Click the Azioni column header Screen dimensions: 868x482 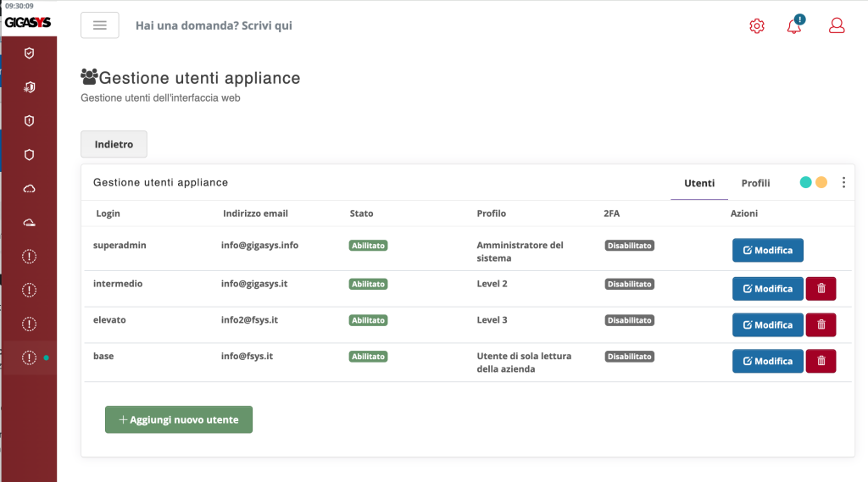pos(744,213)
